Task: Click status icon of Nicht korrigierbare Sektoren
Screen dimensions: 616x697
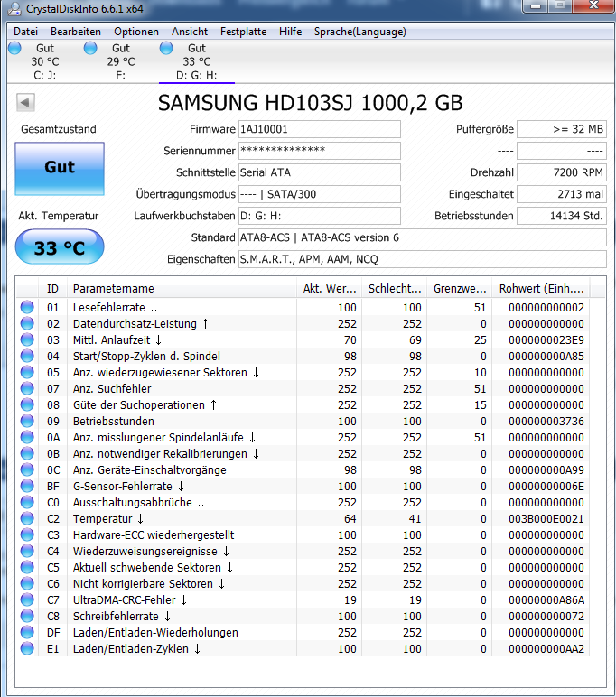Action: point(27,583)
